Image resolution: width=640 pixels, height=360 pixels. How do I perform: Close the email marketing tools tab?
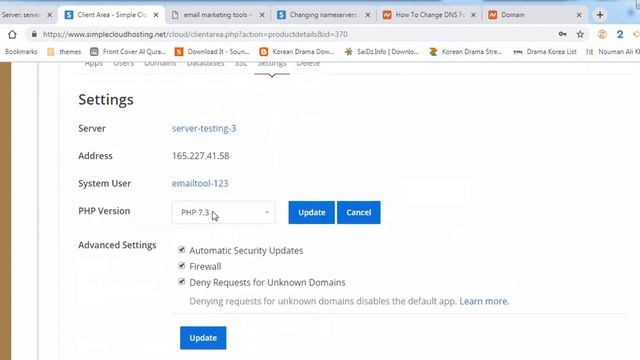tap(262, 15)
